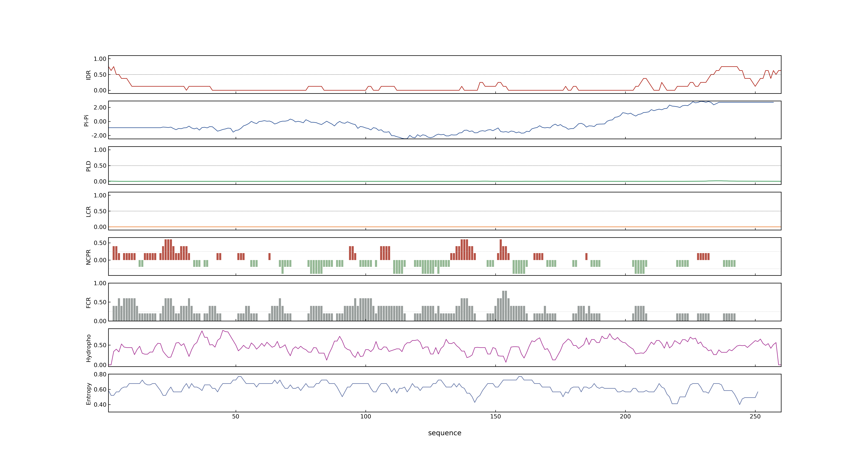Click x-axis tick label 50
This screenshot has width=868, height=463.
click(236, 416)
